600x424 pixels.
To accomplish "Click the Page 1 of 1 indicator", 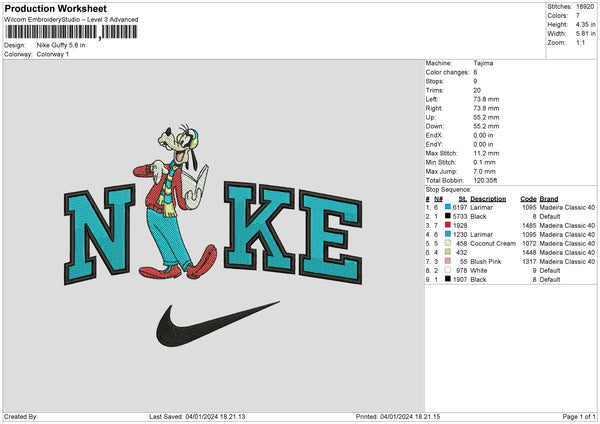I will tap(579, 417).
